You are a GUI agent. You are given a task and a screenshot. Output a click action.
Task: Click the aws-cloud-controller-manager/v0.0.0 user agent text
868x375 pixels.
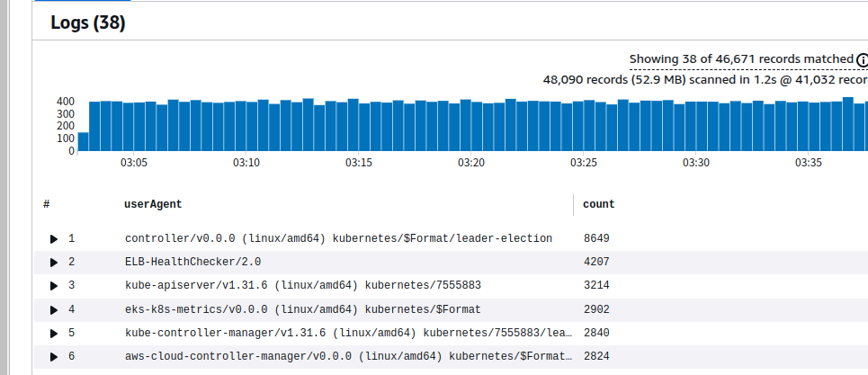(348, 356)
